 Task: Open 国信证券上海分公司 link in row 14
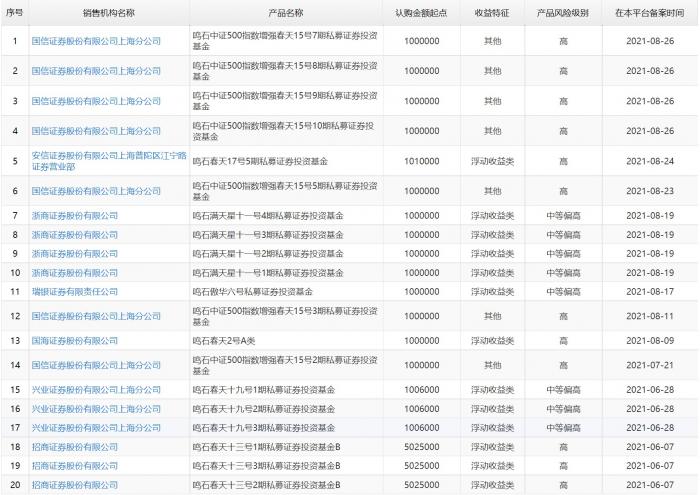point(96,366)
